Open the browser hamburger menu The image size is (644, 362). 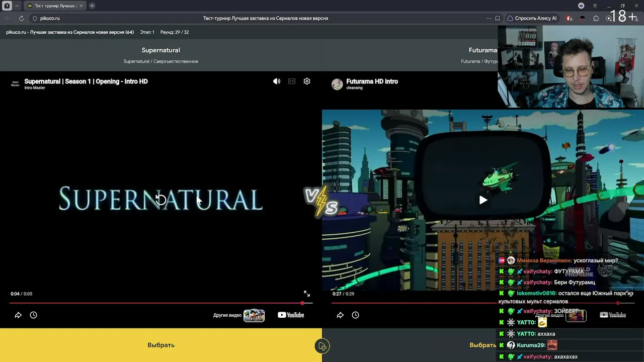tap(595, 6)
